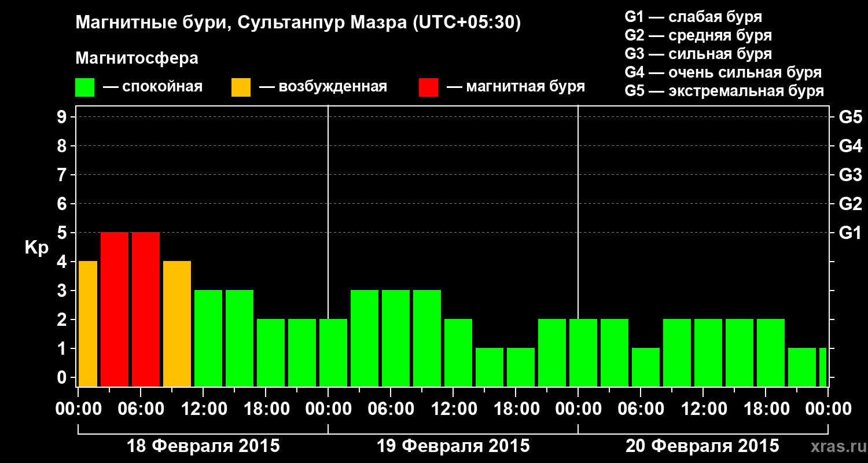Click the 'G5' label on the right axis
This screenshot has width=868, height=463.
(x=850, y=117)
